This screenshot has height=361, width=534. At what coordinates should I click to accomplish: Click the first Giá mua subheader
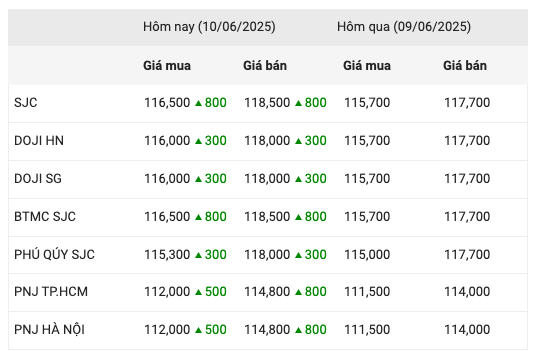pyautogui.click(x=167, y=65)
